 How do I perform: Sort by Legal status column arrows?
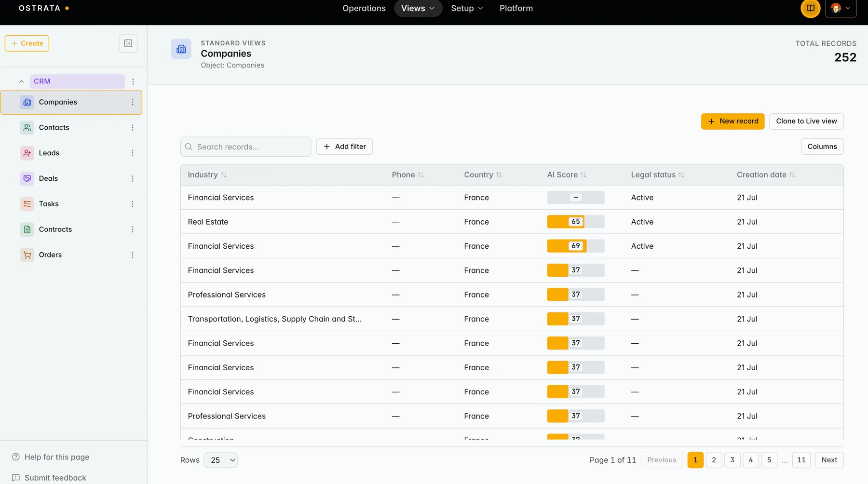pos(681,175)
